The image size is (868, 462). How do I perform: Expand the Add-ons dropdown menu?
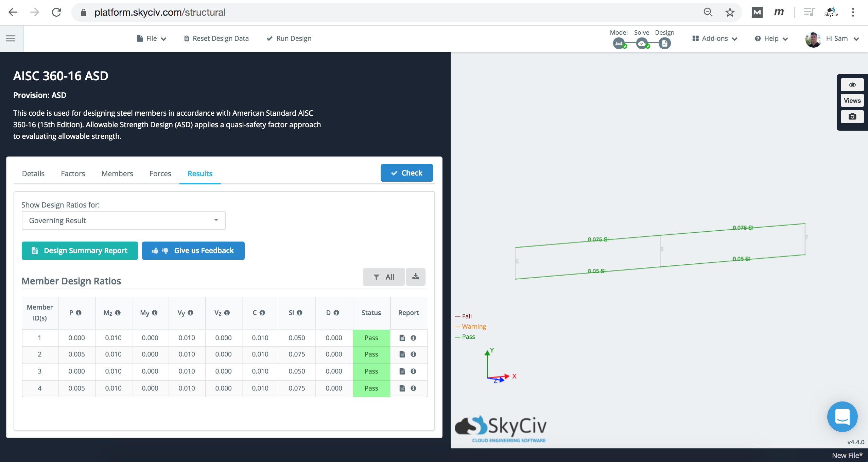[716, 39]
